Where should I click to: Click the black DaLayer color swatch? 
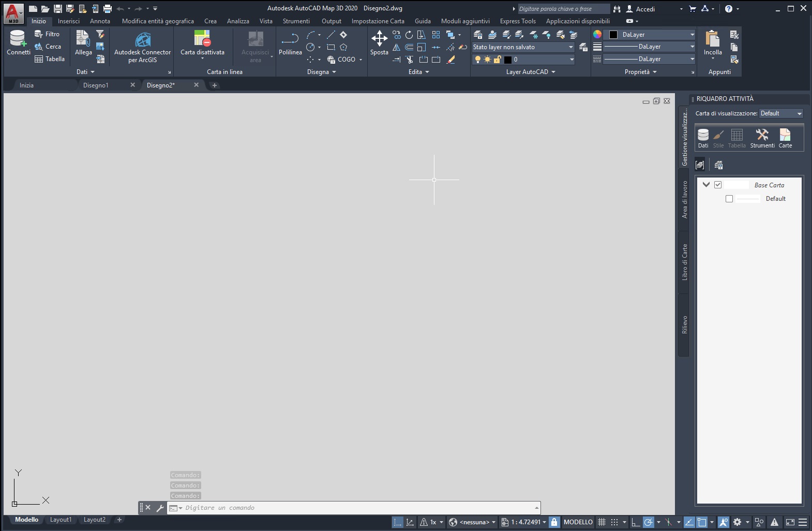click(613, 35)
